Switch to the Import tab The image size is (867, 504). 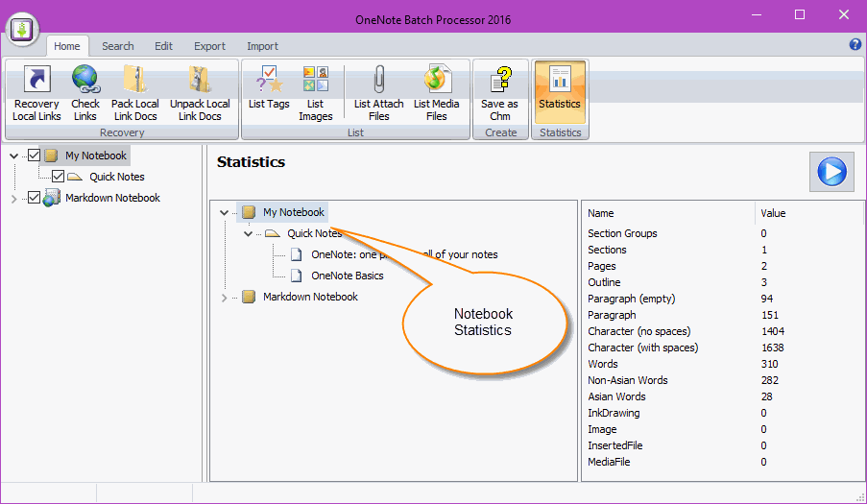(x=263, y=46)
